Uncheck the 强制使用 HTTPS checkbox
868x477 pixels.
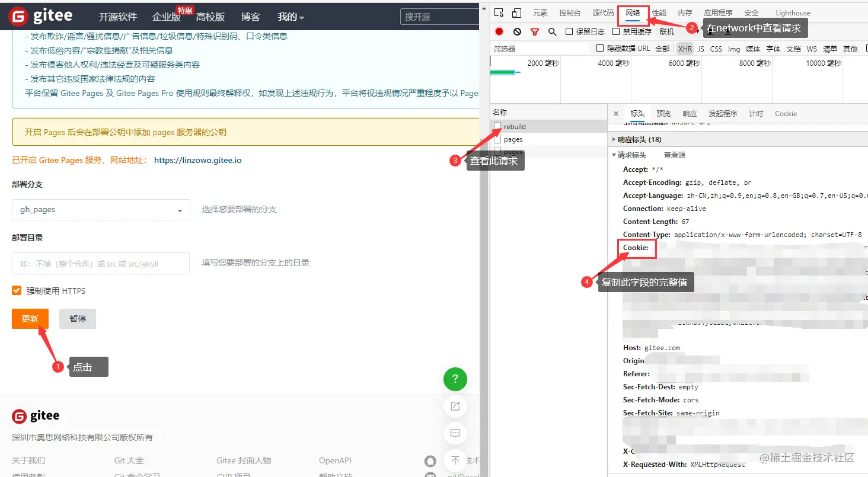point(17,290)
